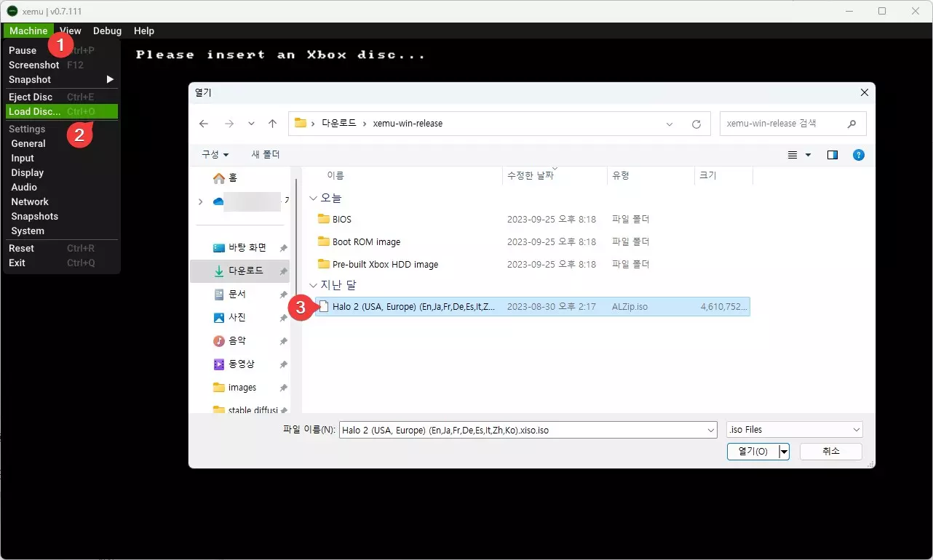Select Load Disc... menu entry

point(61,111)
